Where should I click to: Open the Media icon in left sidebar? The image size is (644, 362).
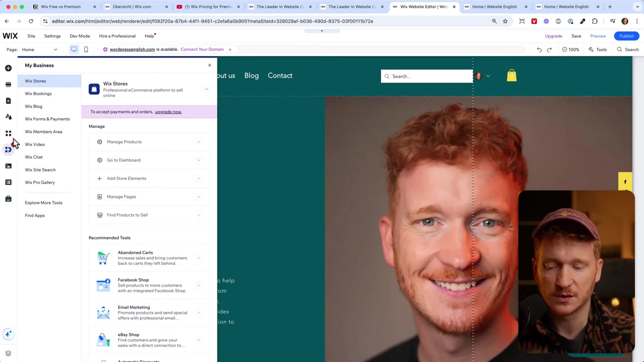8,166
